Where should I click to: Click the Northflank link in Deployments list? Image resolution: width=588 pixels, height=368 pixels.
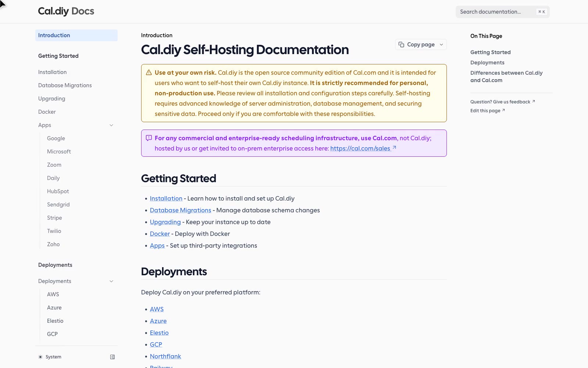point(165,356)
